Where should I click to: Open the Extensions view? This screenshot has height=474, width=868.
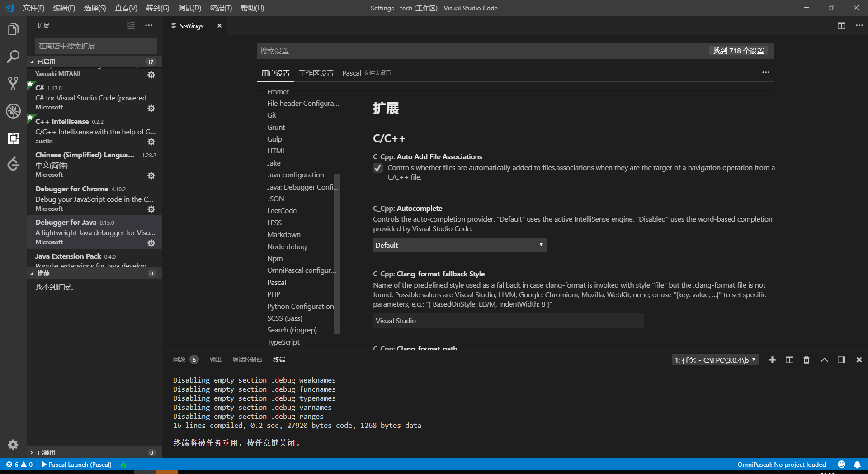(13, 138)
